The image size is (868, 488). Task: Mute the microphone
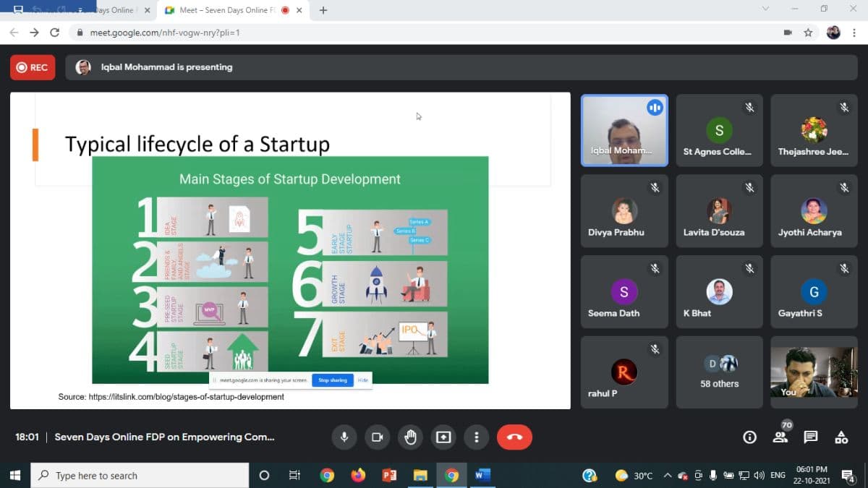[x=344, y=437]
